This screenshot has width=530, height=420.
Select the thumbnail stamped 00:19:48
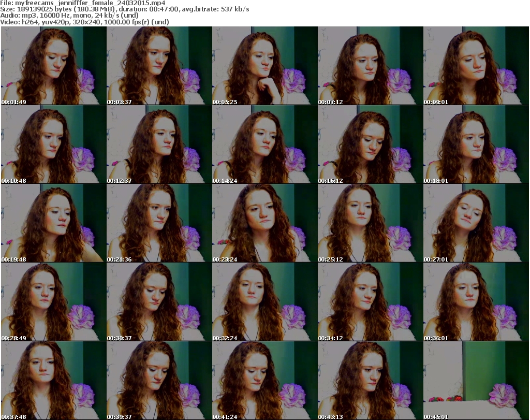click(54, 223)
